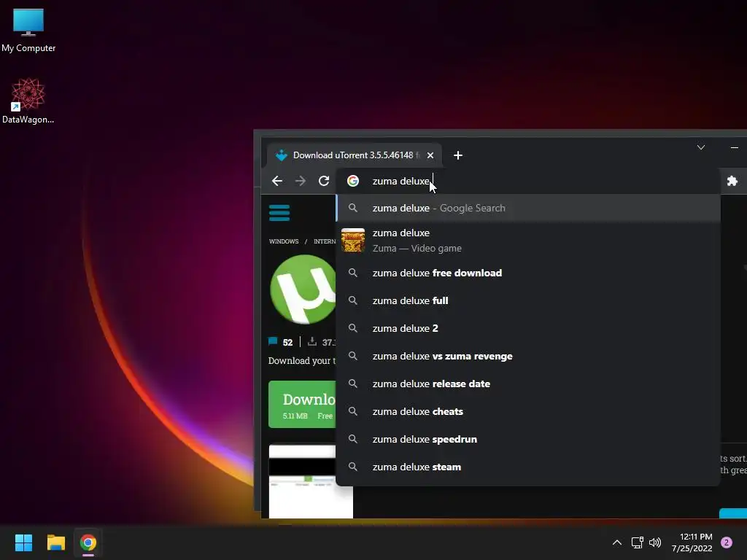The height and width of the screenshot is (560, 747).
Task: Open network status tray icon
Action: (x=637, y=542)
